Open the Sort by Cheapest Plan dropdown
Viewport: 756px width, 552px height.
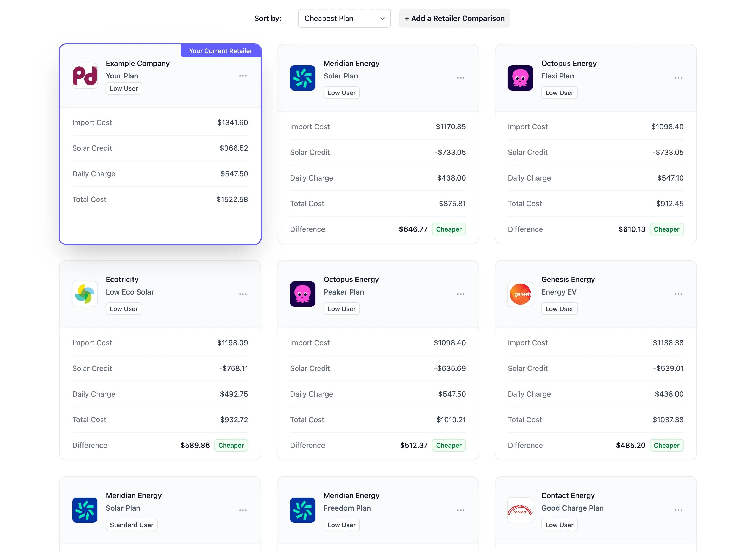click(x=344, y=18)
